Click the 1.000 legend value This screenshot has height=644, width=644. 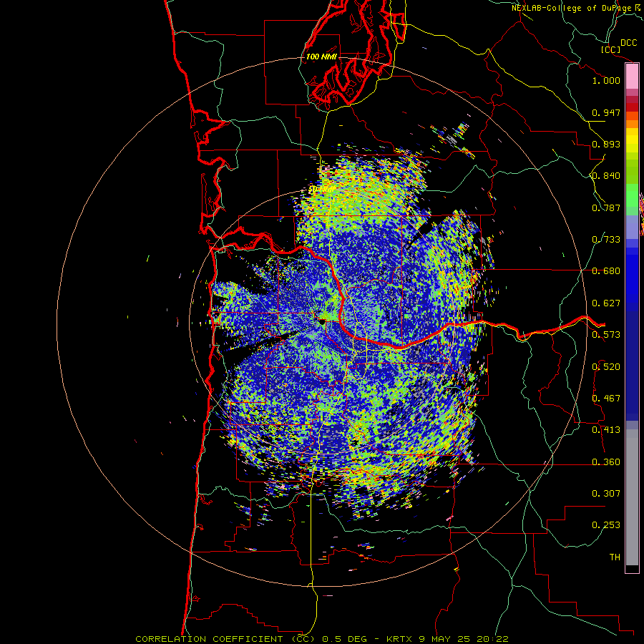(606, 80)
